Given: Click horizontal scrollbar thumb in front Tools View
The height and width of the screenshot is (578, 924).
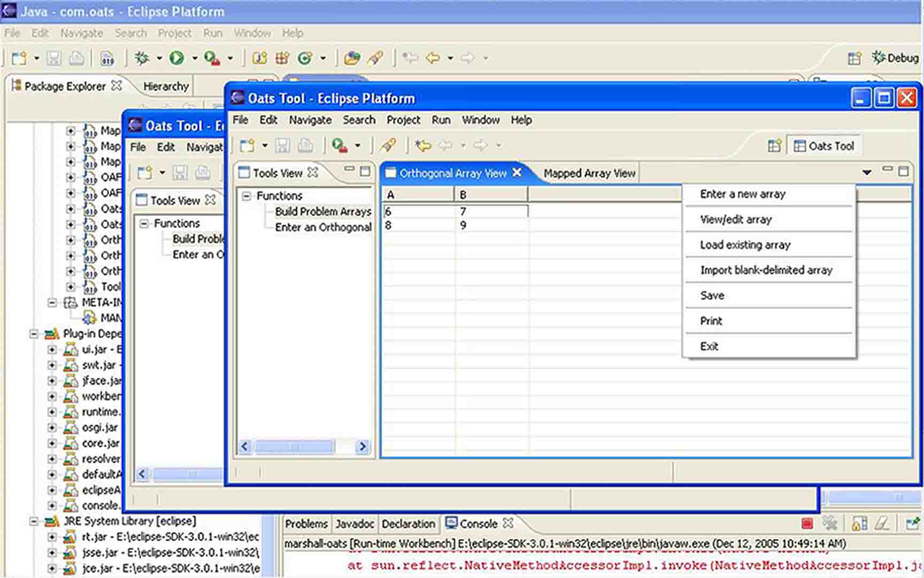Looking at the screenshot, I should click(295, 446).
